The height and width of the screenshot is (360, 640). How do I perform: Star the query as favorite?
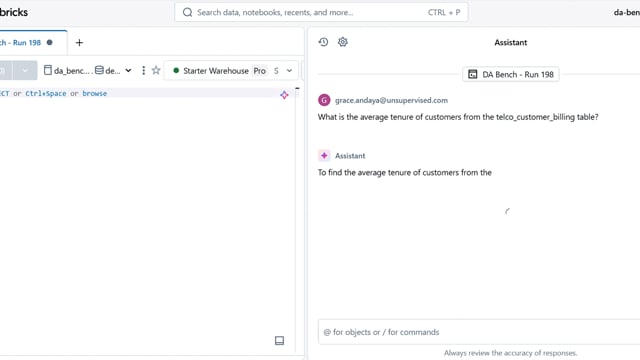(x=156, y=71)
